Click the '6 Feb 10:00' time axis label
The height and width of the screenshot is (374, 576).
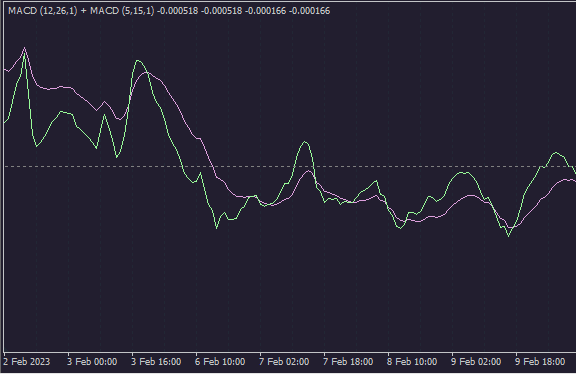click(x=220, y=362)
